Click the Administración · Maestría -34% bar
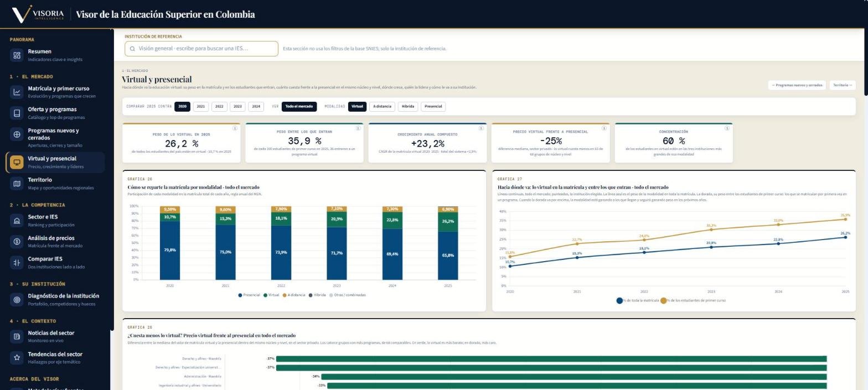The width and height of the screenshot is (868, 390). (x=574, y=377)
